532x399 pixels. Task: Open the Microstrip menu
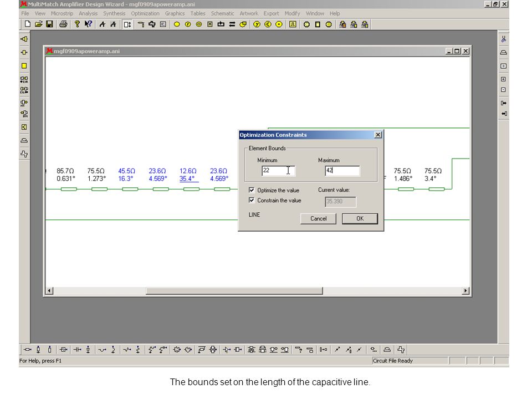point(62,13)
